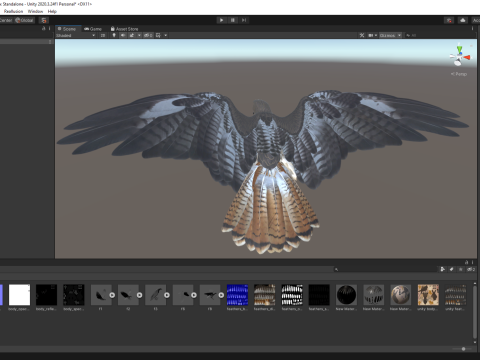Viewport: 480px width, 360px height.
Task: Toggle scene lighting
Action: tap(114, 35)
